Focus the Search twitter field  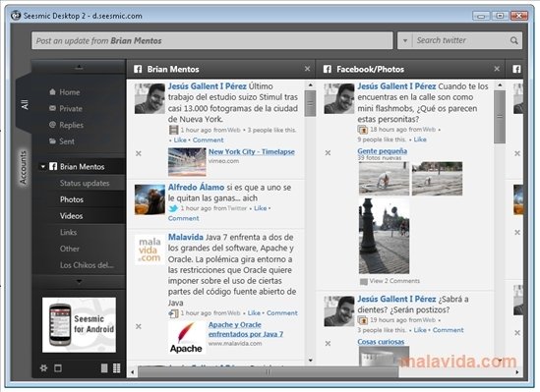(459, 40)
